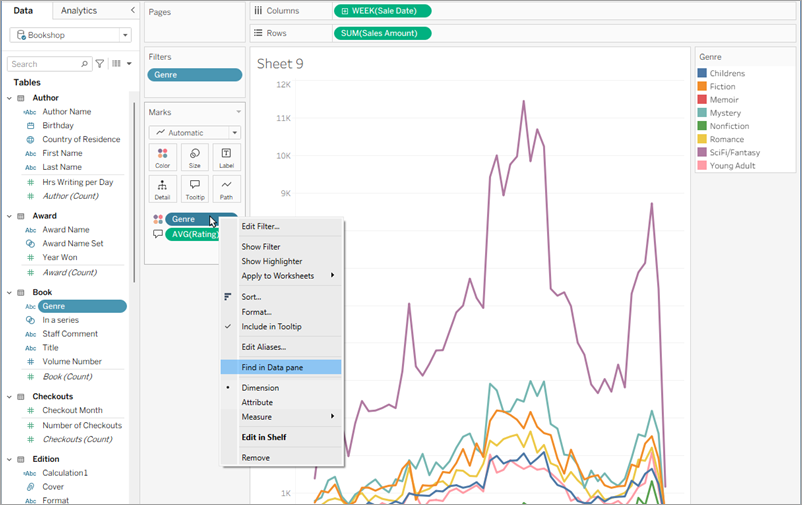The width and height of the screenshot is (802, 505).
Task: Click the Path marks button
Action: click(227, 189)
